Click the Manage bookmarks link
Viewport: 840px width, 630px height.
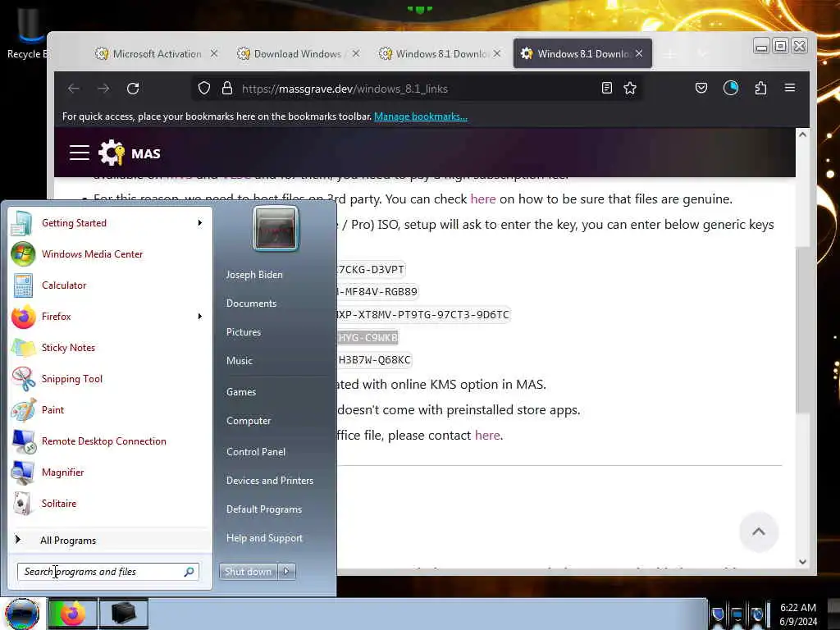(421, 116)
